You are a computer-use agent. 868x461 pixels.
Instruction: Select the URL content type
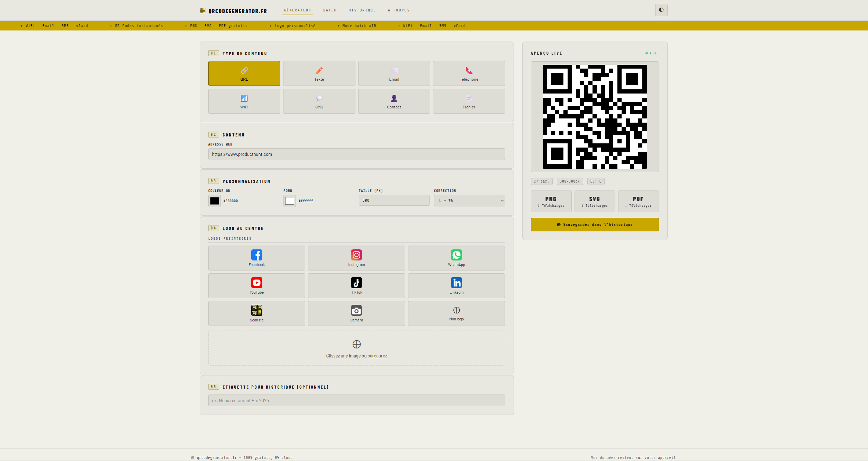tap(244, 73)
